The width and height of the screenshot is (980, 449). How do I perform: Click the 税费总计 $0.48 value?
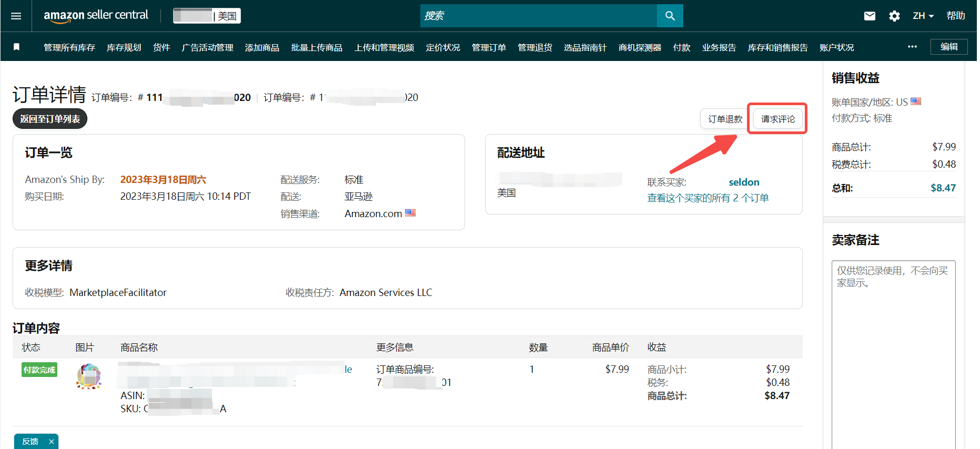point(944,164)
